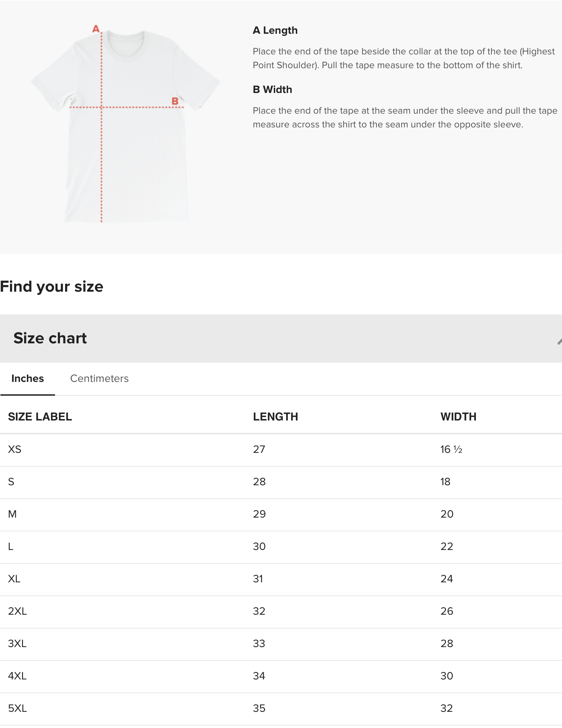
Task: Click the LENGTH column header
Action: point(275,417)
